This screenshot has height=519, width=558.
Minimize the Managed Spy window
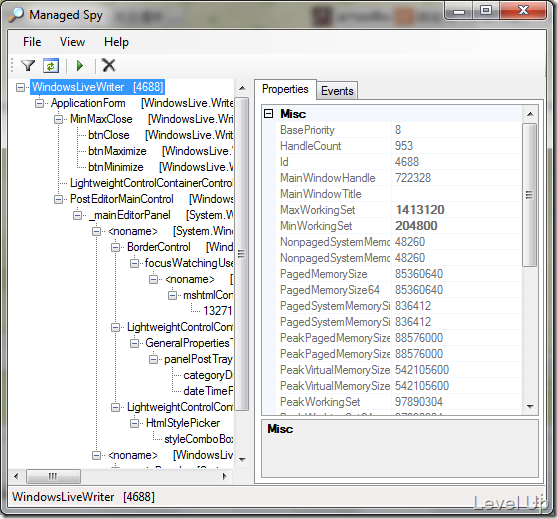pos(459,11)
